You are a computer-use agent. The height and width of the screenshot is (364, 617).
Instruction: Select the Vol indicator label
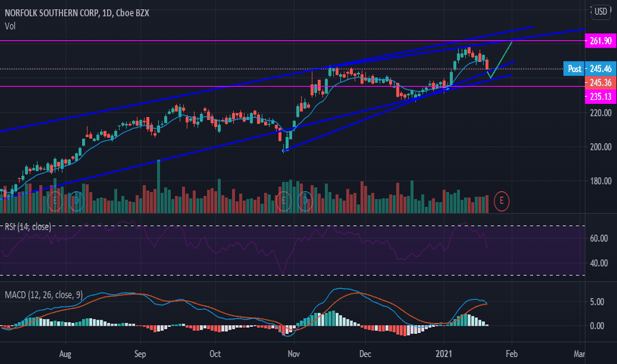[x=10, y=26]
